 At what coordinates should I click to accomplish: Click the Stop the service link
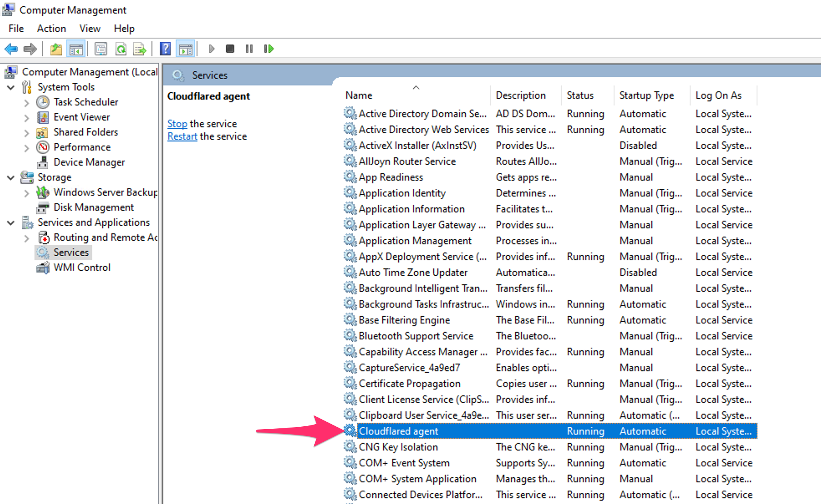click(x=177, y=123)
